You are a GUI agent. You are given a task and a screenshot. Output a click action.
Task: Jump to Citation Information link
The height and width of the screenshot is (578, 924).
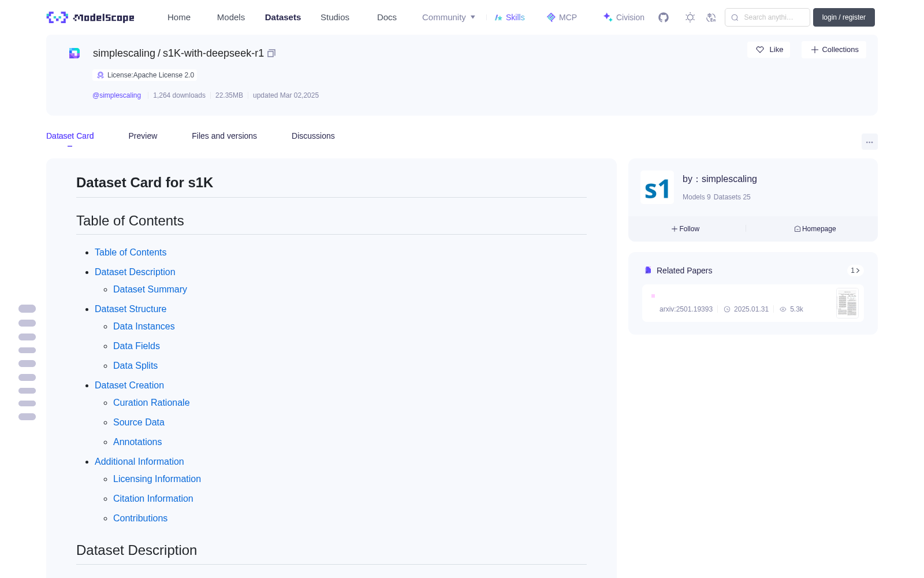(153, 499)
